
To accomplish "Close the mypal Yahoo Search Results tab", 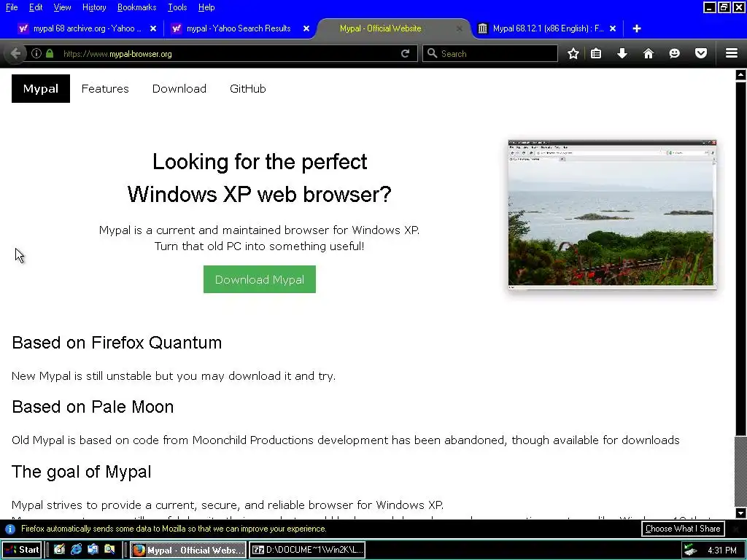I will [x=306, y=28].
